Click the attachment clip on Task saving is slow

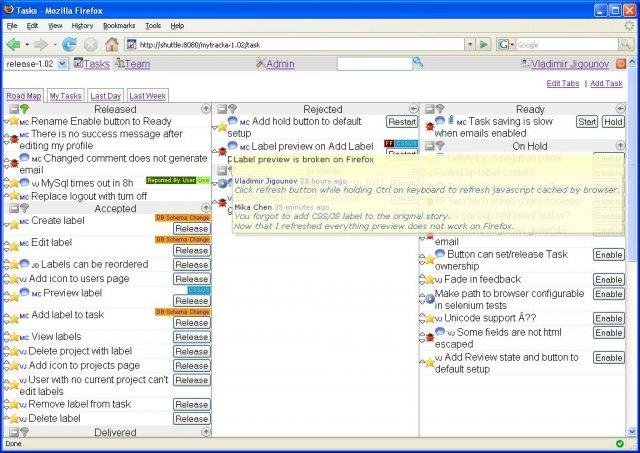coord(451,121)
